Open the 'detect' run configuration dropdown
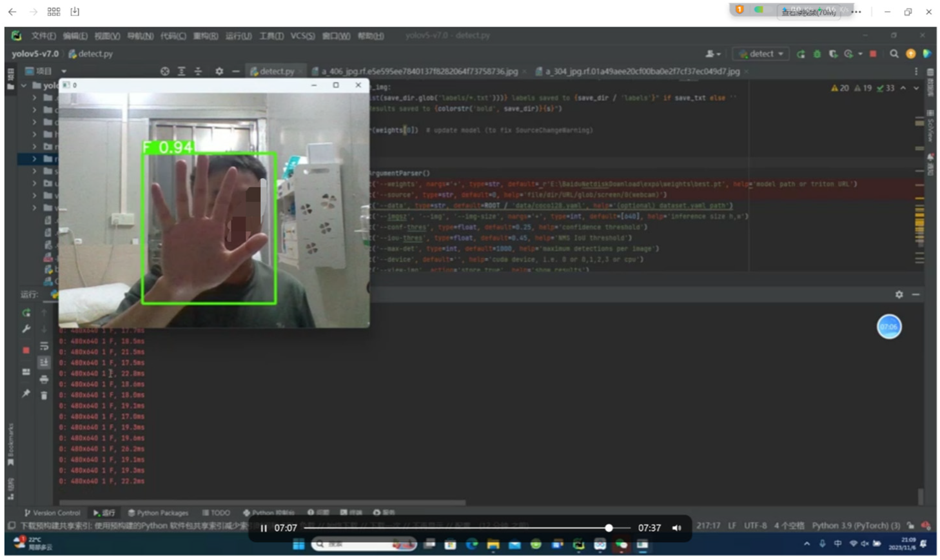Viewport: 940px width, 560px height. pyautogui.click(x=761, y=54)
